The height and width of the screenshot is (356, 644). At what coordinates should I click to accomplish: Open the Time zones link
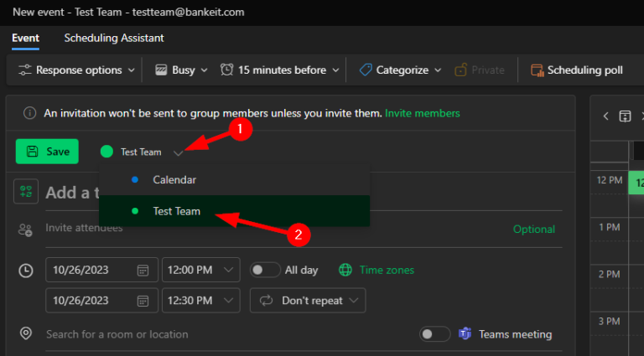click(x=387, y=271)
